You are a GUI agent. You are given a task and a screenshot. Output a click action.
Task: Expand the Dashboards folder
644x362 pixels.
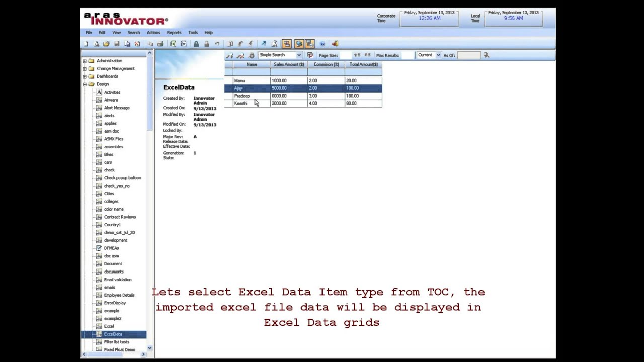(x=85, y=76)
